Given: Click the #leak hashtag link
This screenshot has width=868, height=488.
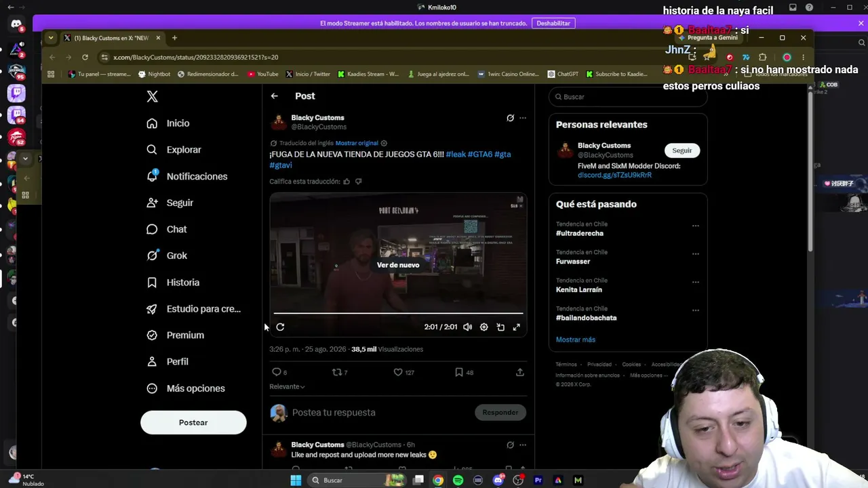Looking at the screenshot, I should pos(456,155).
